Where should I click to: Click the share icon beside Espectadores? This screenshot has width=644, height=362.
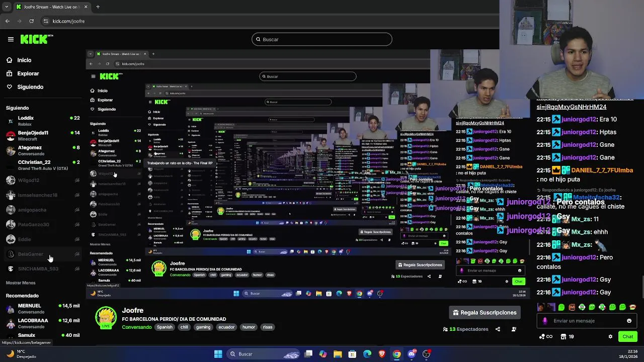[498, 329]
